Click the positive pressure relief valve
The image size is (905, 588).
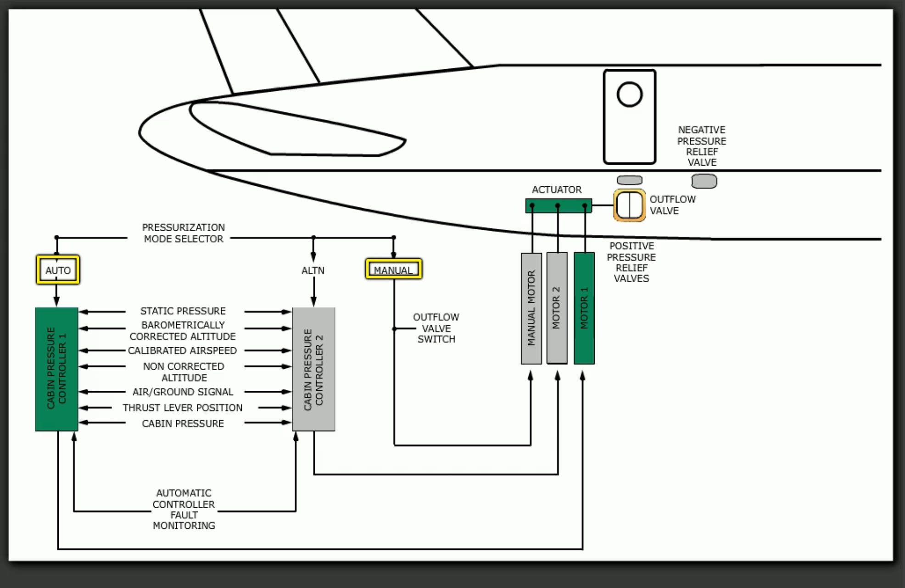[629, 180]
